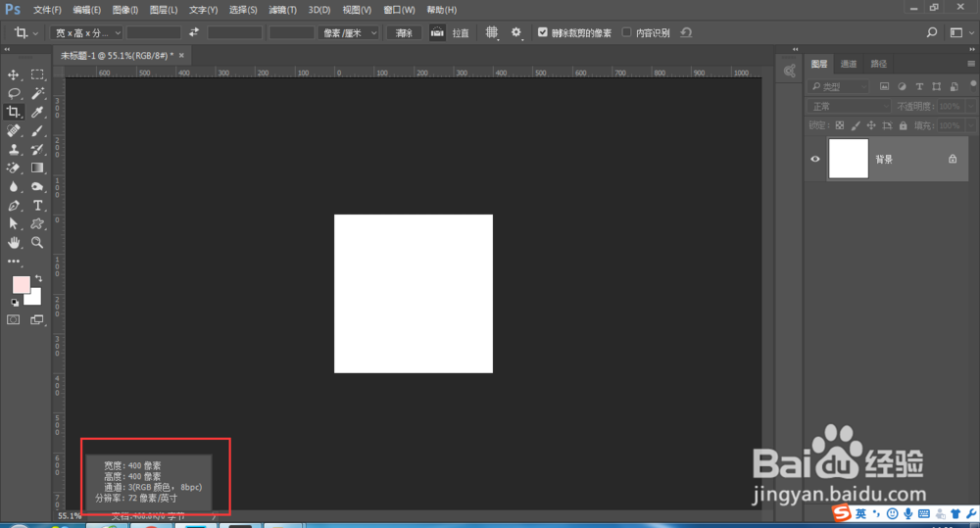Select the Eraser tool
Image resolution: width=980 pixels, height=528 pixels.
(x=13, y=168)
